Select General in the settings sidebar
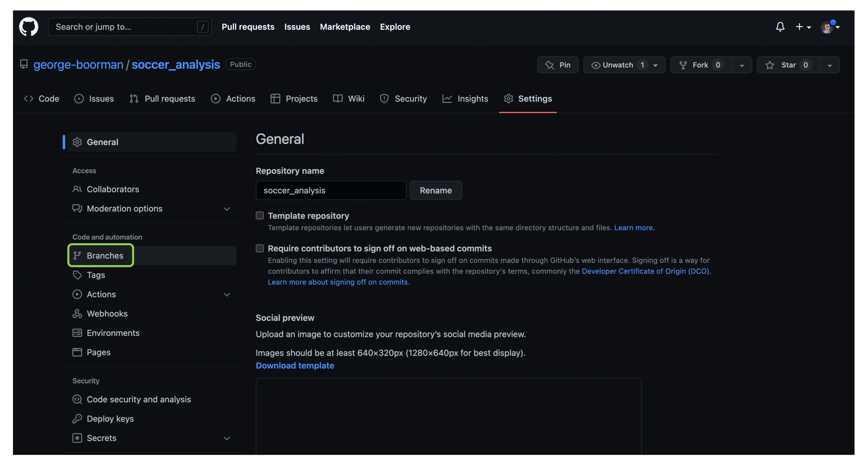868x475 pixels. click(x=152, y=142)
